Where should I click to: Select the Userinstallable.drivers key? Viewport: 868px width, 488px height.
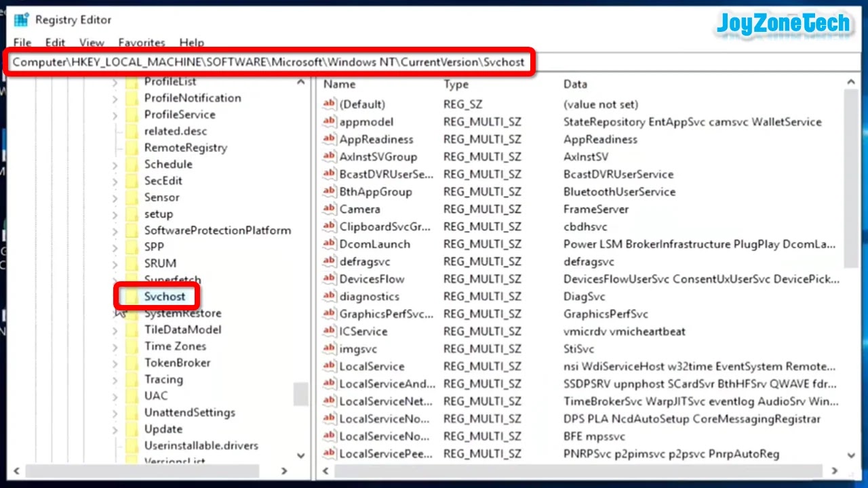pyautogui.click(x=201, y=445)
